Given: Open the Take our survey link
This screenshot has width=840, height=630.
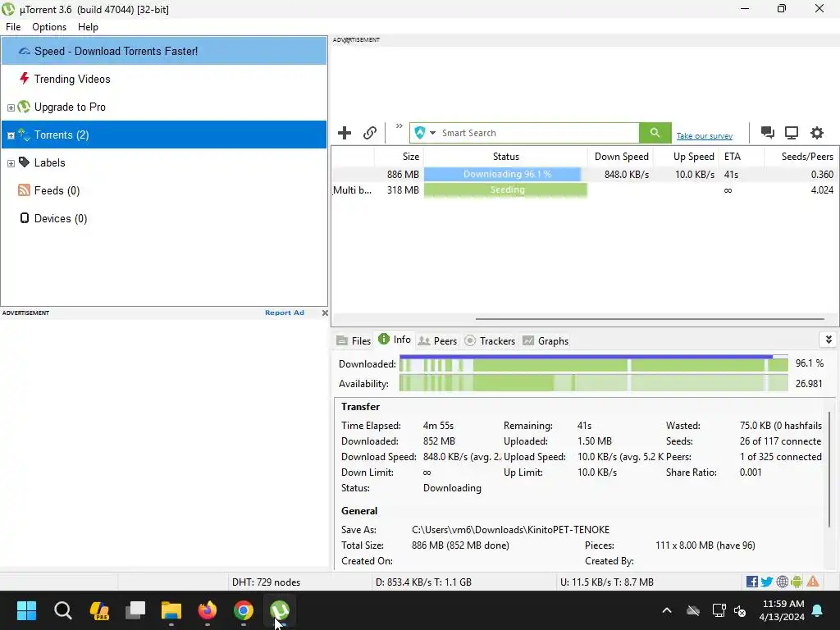Looking at the screenshot, I should point(705,136).
